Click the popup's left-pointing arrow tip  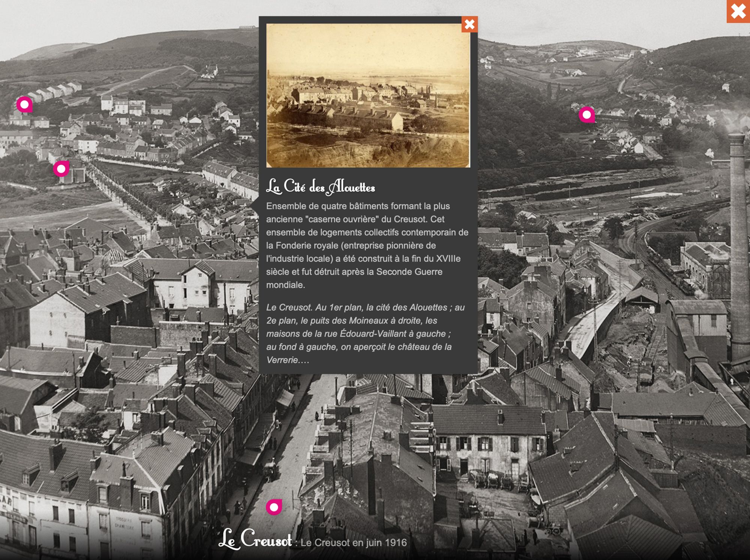point(253,205)
